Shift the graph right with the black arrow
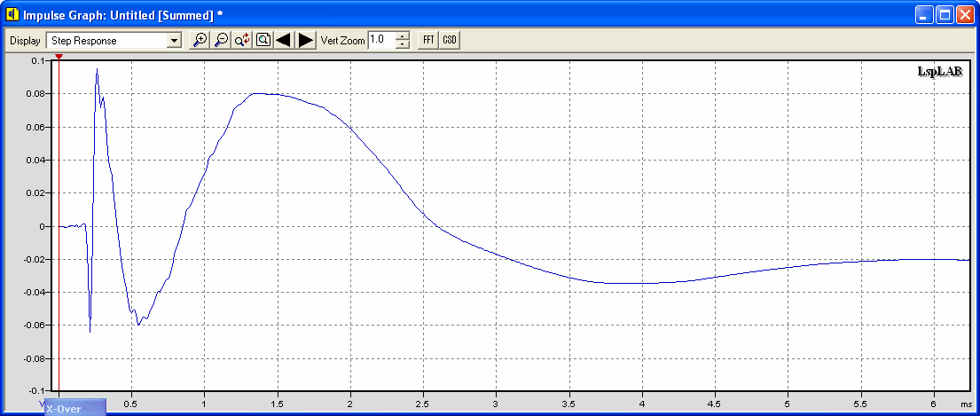This screenshot has width=980, height=416. click(x=306, y=41)
